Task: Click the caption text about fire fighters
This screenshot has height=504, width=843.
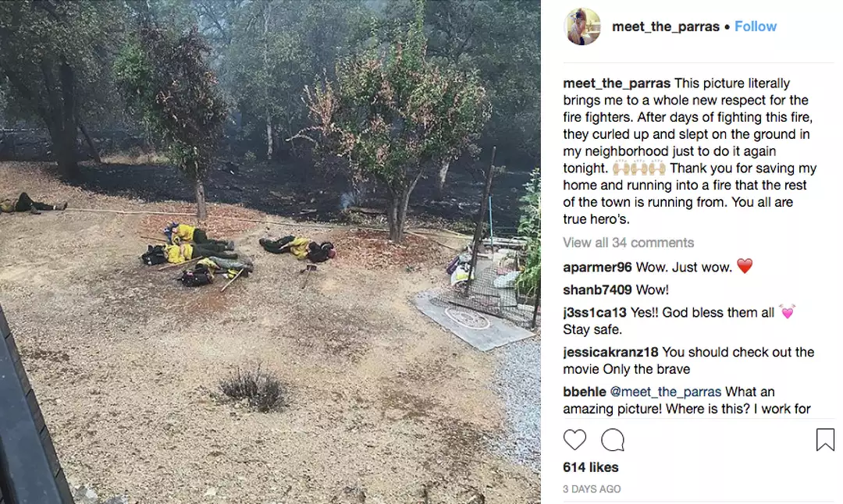Action: (x=690, y=151)
